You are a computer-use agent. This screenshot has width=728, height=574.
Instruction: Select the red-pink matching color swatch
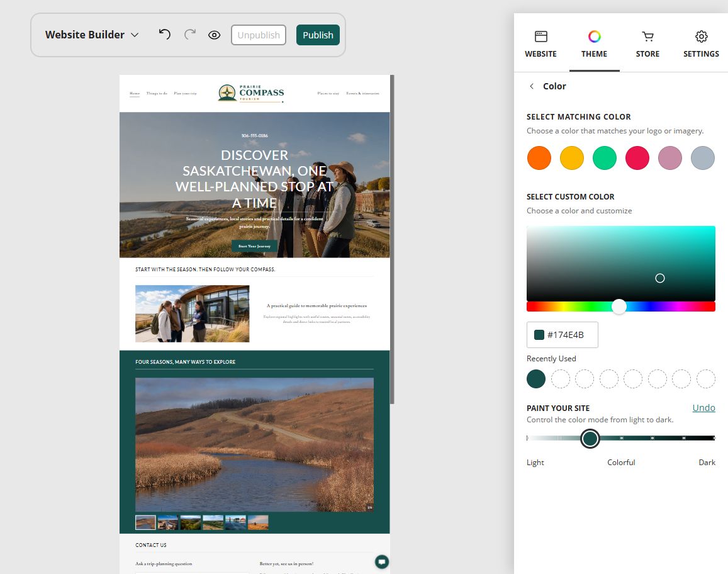pos(637,158)
